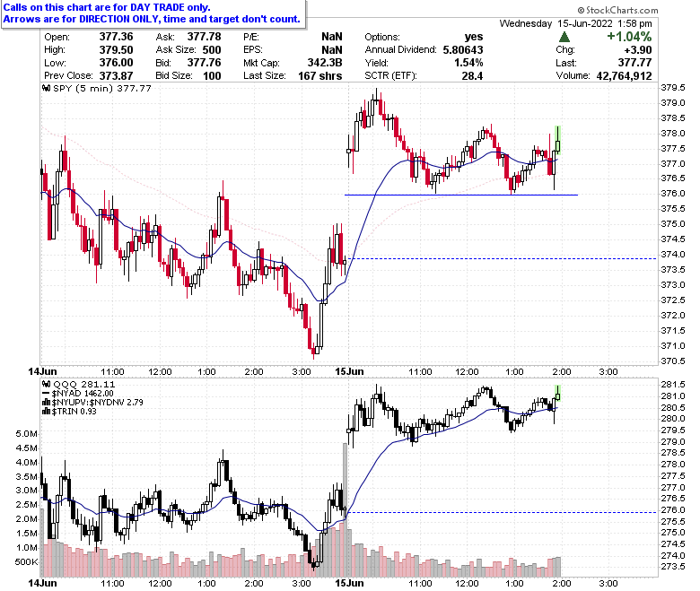Click the candlestick icon beside SPY legend
Viewport: 700px width, 591px height.
coord(47,88)
